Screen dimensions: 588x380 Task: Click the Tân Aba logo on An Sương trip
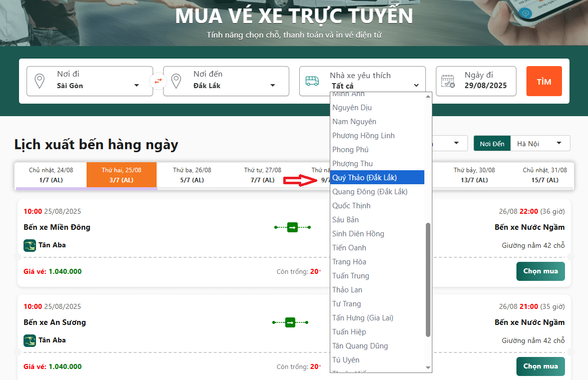coord(30,340)
